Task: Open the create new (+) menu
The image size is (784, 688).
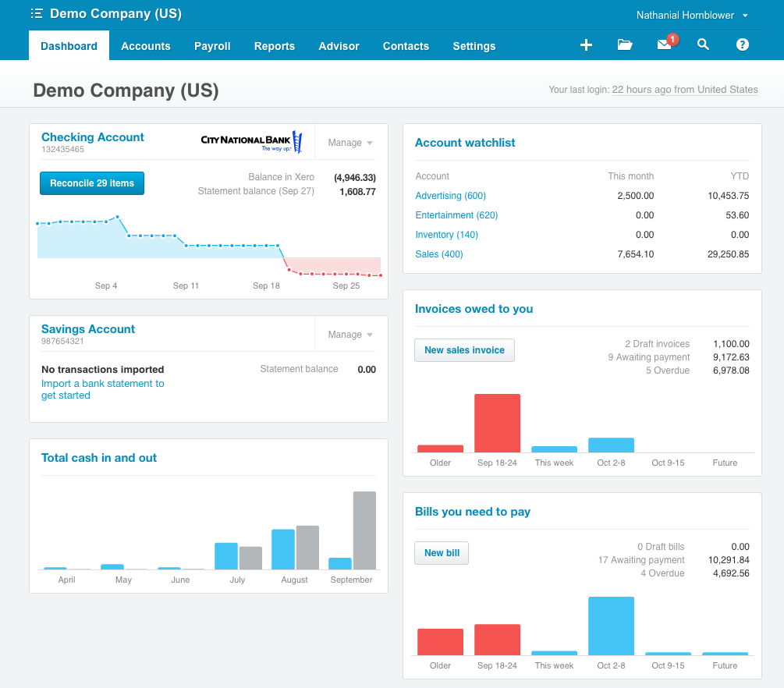Action: tap(586, 45)
